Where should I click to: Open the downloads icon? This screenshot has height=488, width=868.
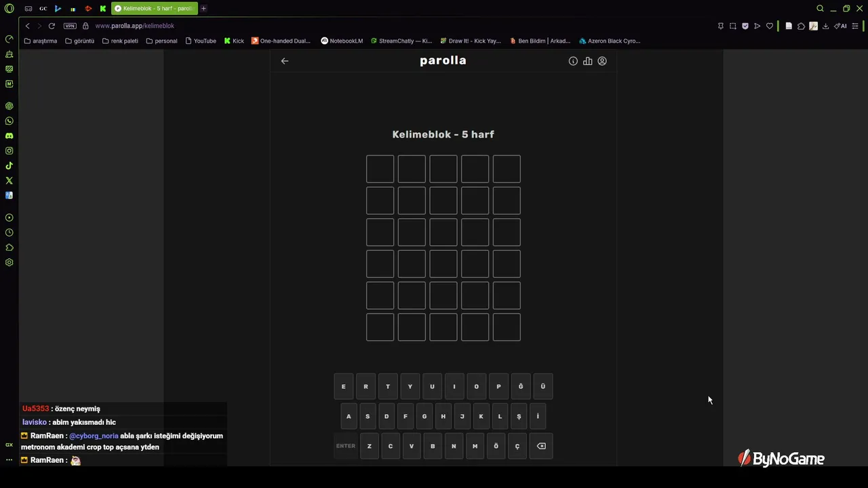(825, 26)
